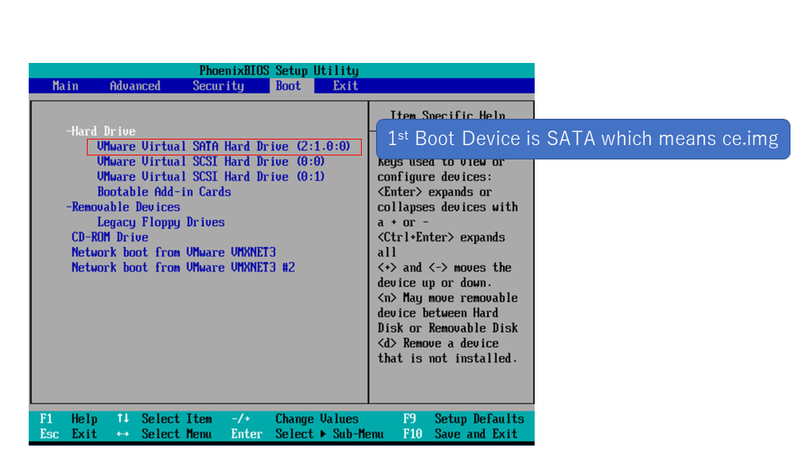Select Bootable Add-in Cards entry

(x=164, y=192)
